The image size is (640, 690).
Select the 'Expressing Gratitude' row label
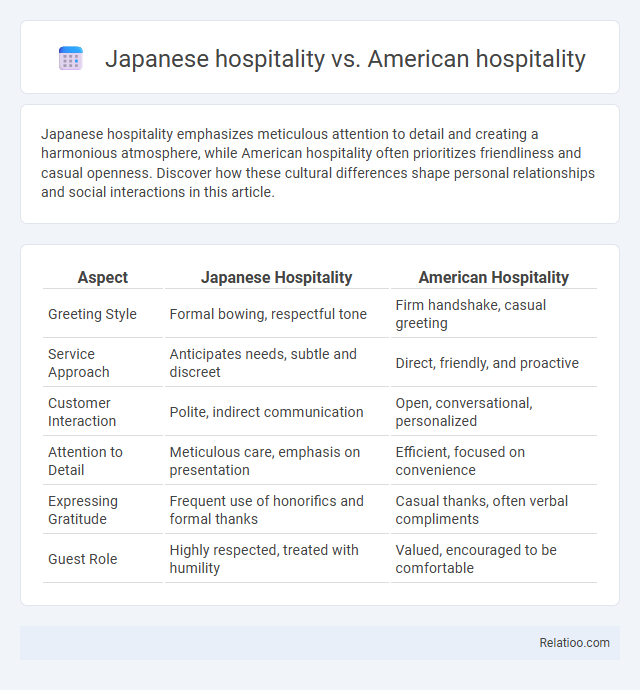(83, 510)
